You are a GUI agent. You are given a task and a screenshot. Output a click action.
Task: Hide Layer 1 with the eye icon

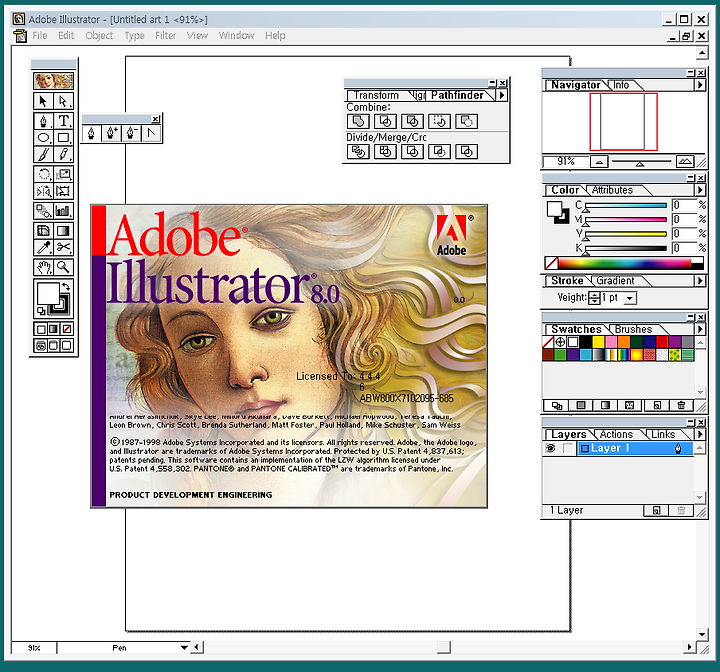[550, 448]
